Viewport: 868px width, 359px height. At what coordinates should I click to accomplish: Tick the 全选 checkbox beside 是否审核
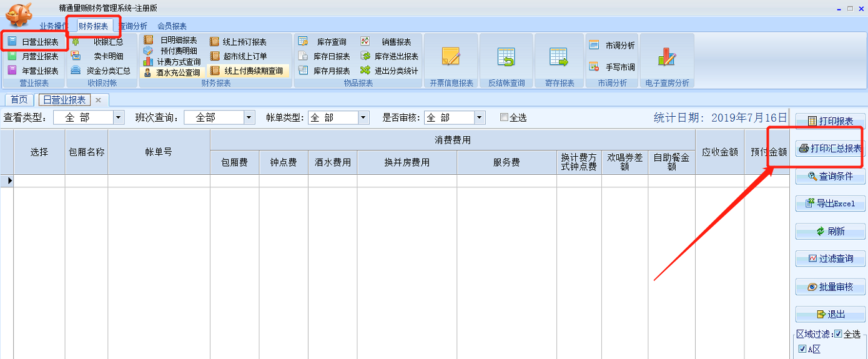tap(505, 117)
